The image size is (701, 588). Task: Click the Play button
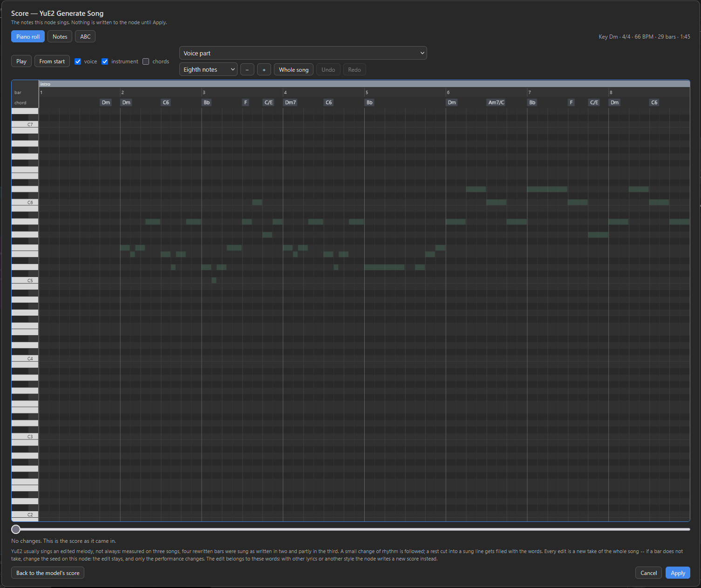click(x=21, y=61)
